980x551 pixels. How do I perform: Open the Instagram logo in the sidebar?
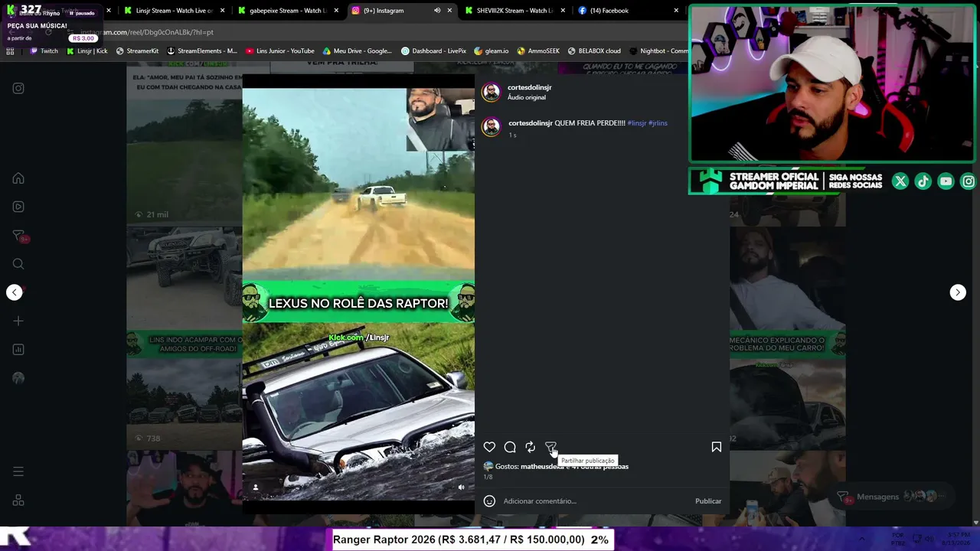click(x=18, y=88)
